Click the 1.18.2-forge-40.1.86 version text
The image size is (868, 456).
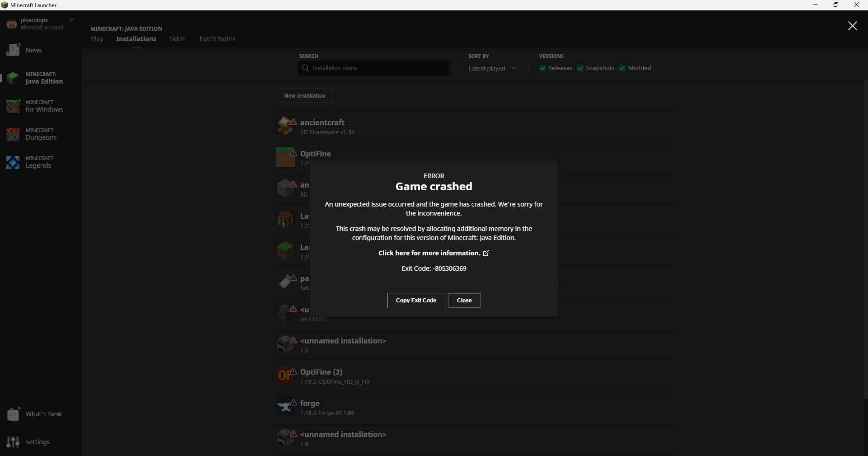click(x=327, y=413)
